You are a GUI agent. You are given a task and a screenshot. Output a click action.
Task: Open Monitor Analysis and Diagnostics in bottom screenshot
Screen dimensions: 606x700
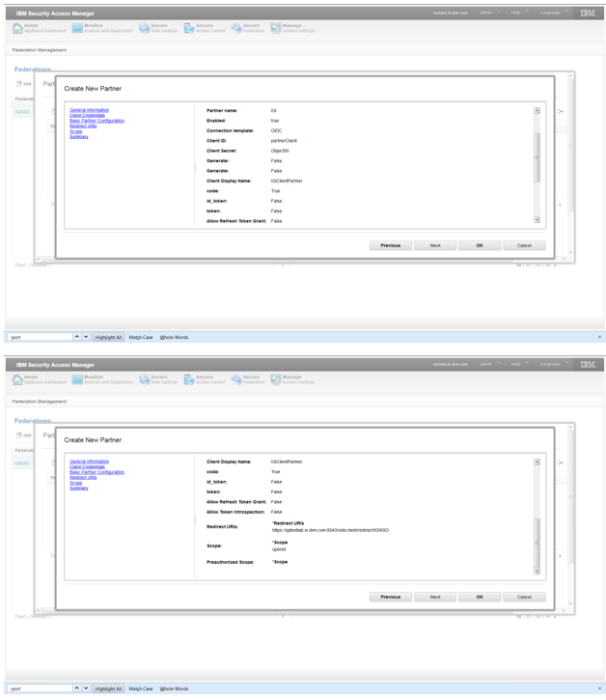(102, 379)
